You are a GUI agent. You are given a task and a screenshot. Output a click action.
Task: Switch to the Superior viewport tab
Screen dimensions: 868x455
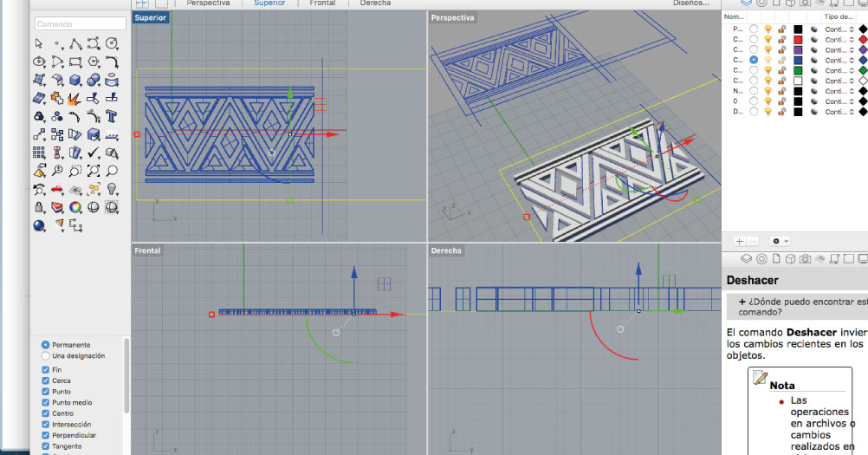[x=269, y=3]
